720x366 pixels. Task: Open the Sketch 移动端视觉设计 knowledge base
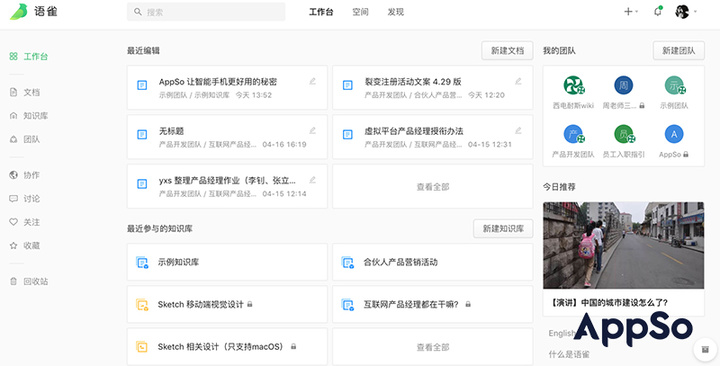pyautogui.click(x=227, y=304)
